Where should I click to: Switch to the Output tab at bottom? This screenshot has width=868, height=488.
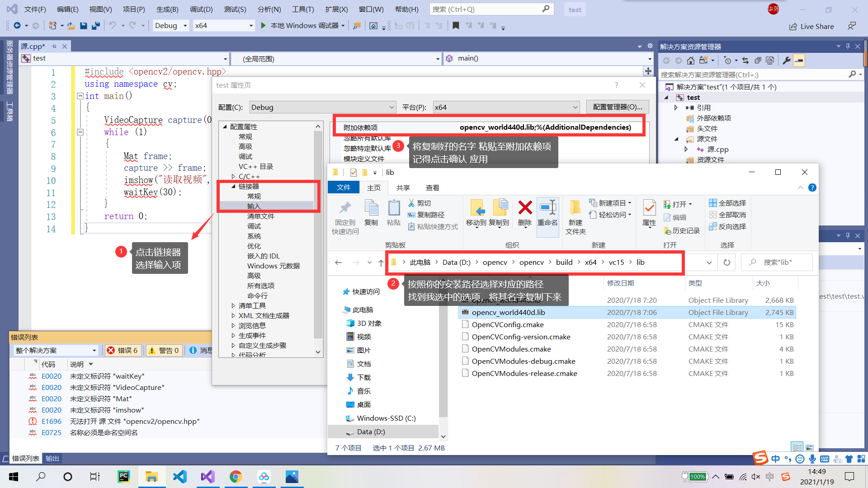point(52,459)
